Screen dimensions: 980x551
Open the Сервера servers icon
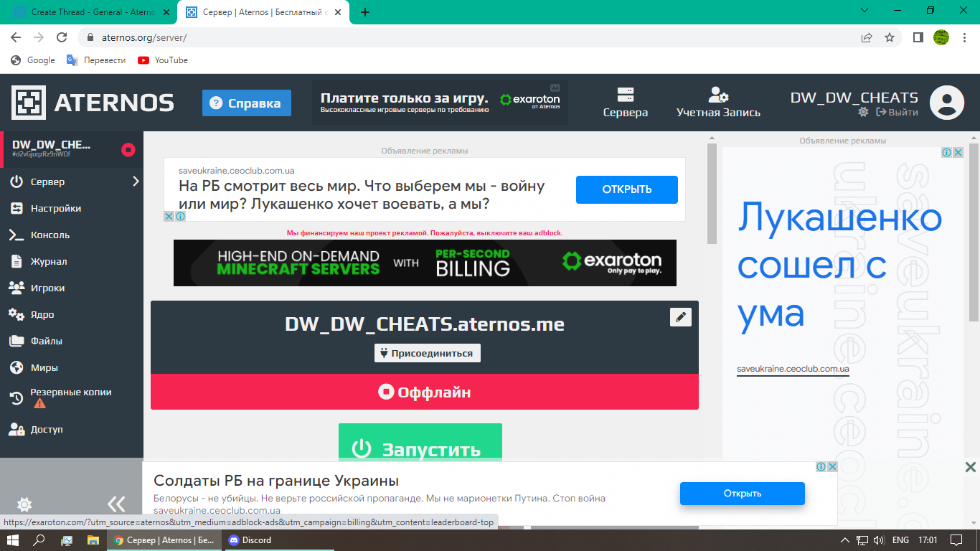coord(626,95)
